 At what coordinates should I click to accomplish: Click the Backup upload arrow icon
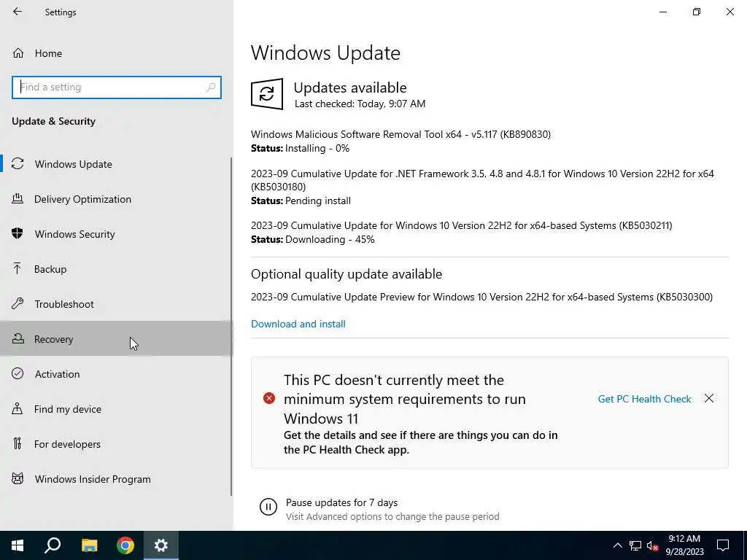[18, 269]
